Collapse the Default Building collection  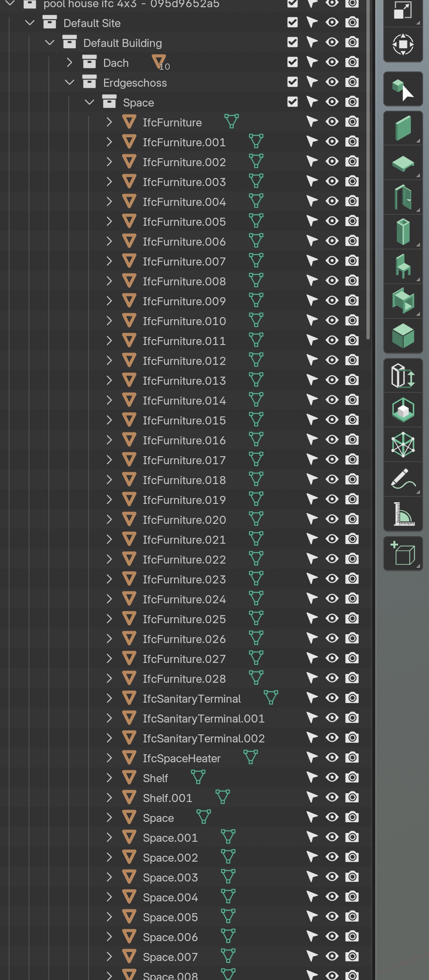click(49, 43)
